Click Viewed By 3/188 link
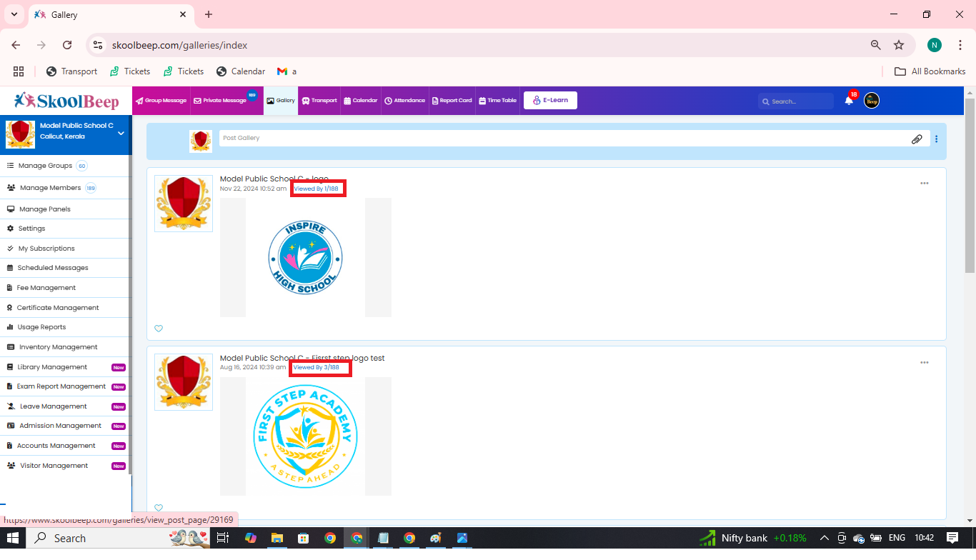976x560 pixels. (317, 367)
